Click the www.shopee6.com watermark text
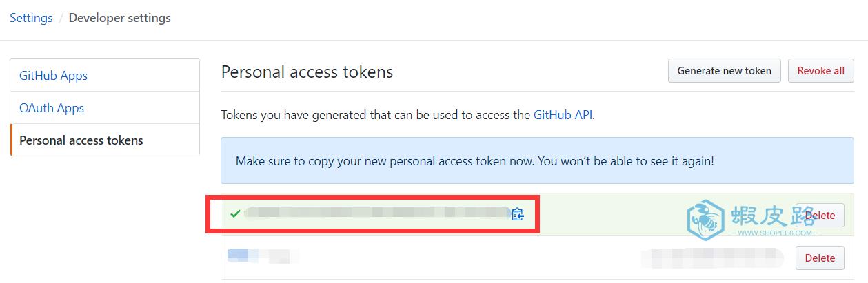This screenshot has height=283, width=868. 774,233
